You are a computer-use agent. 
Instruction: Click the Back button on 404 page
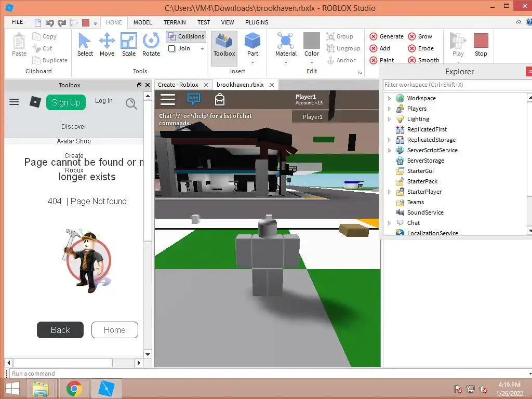(x=60, y=330)
